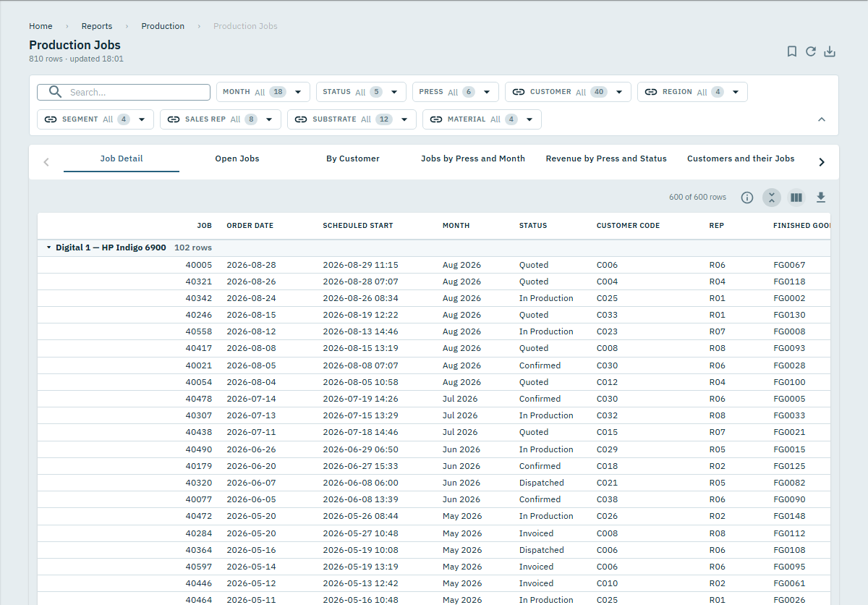Go to Reports breadcrumb
Viewport: 868px width, 605px height.
[x=97, y=26]
